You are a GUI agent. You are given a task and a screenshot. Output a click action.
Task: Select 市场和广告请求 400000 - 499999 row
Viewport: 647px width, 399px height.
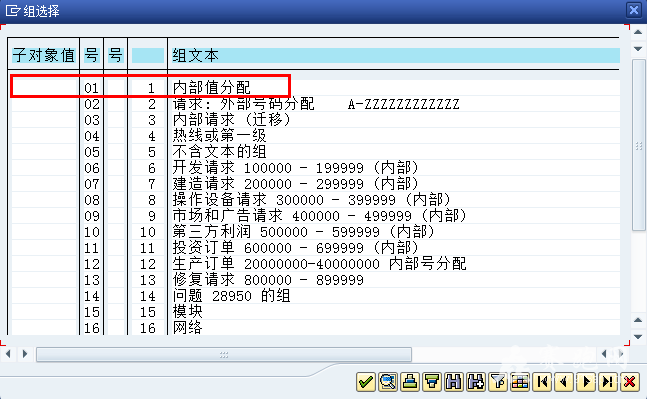(316, 216)
